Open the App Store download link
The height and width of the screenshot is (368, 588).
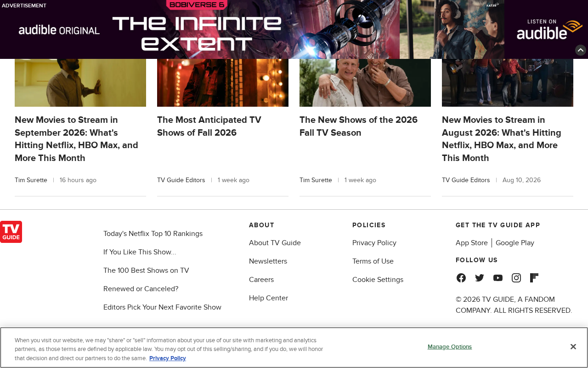coord(472,243)
